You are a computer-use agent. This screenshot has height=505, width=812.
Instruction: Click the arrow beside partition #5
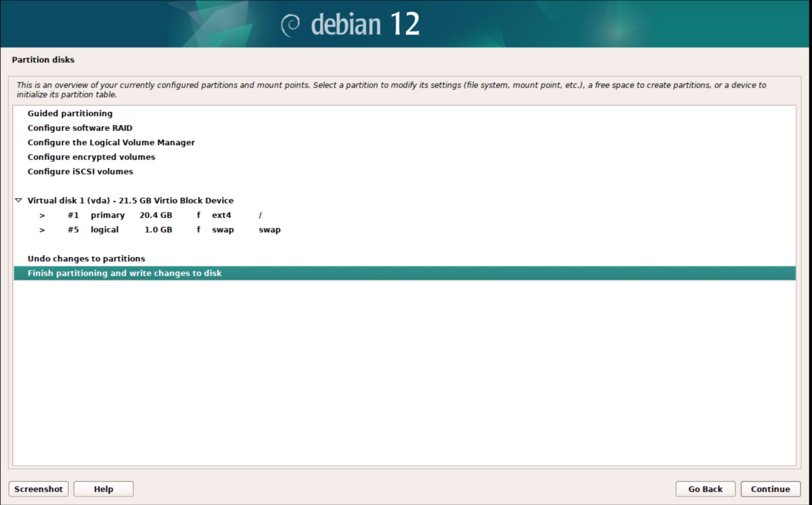pos(42,230)
